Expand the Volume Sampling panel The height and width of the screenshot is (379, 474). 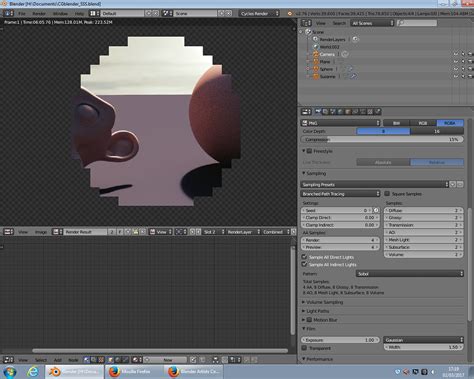tap(324, 302)
